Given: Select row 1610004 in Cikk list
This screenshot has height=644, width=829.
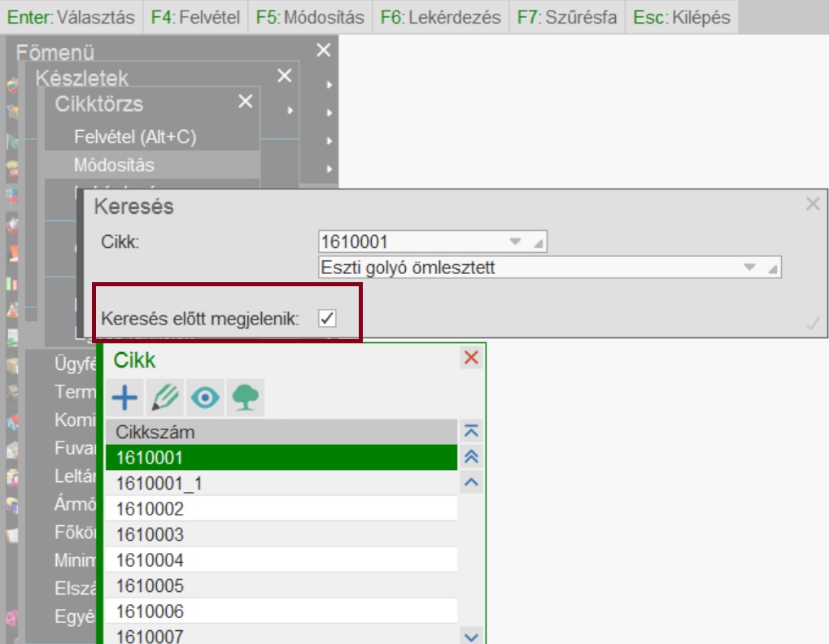Looking at the screenshot, I should 281,559.
